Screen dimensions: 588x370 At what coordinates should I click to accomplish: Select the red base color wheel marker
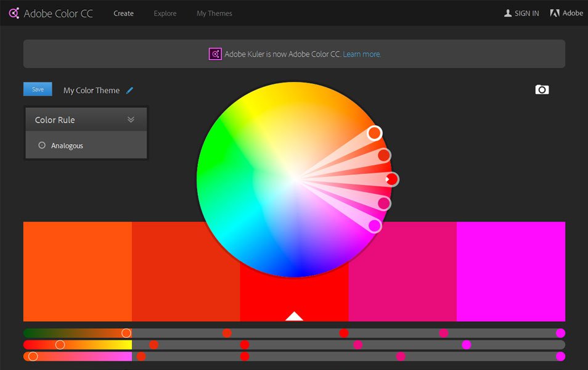(392, 179)
